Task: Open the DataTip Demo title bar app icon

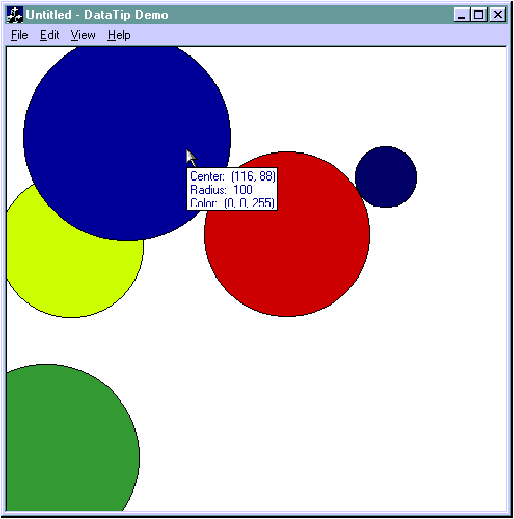Action: tap(15, 15)
